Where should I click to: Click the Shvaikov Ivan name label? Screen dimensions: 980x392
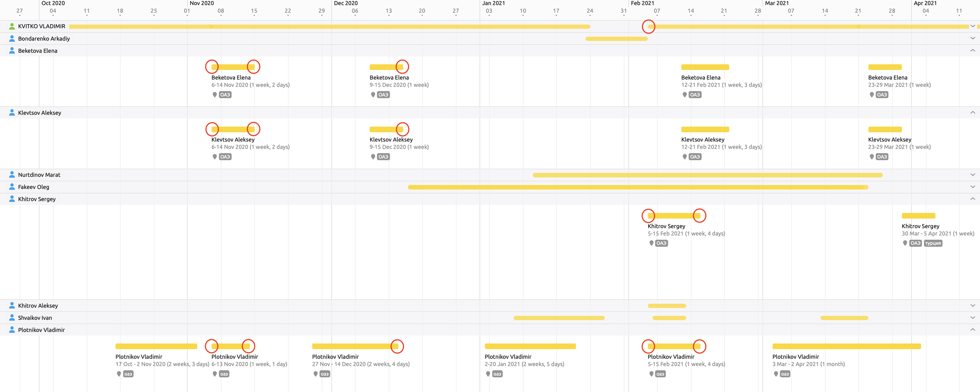[35, 318]
